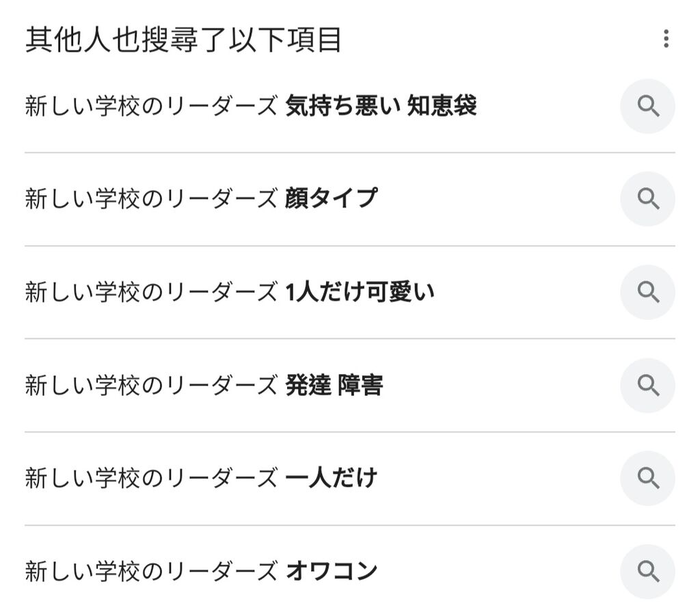Screen dimensions: 700x614
Task: Click the bold keyword 発達 障害
Action: (334, 386)
